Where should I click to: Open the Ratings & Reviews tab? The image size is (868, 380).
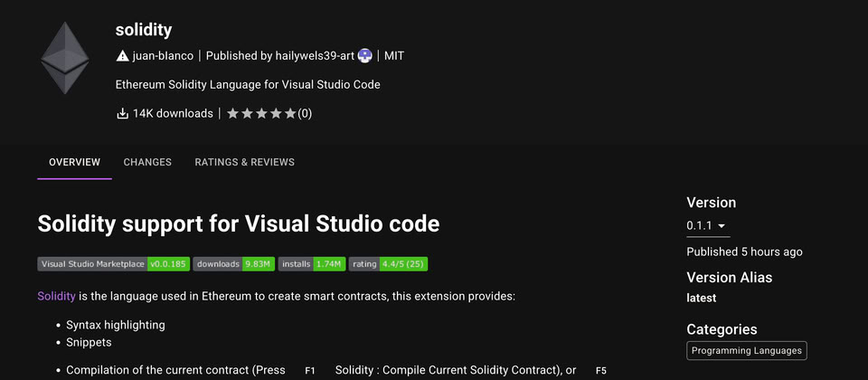(244, 163)
